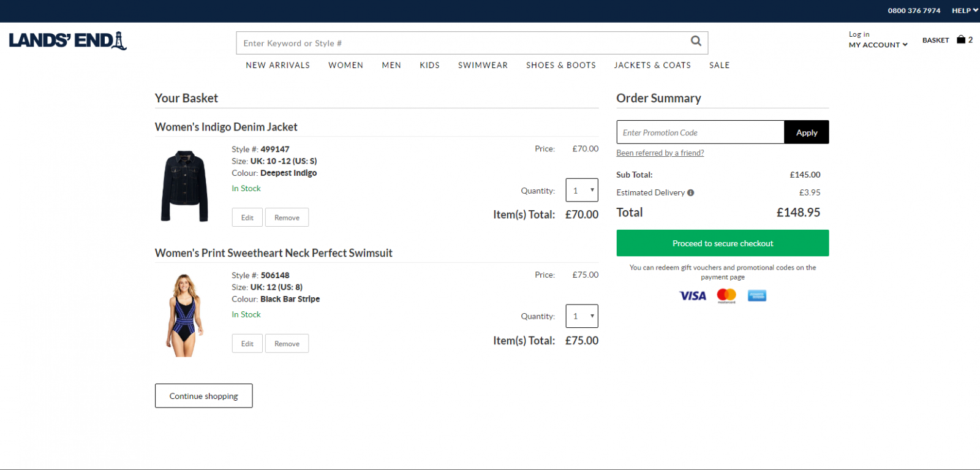980x470 pixels.
Task: Click style number 506148
Action: click(275, 275)
